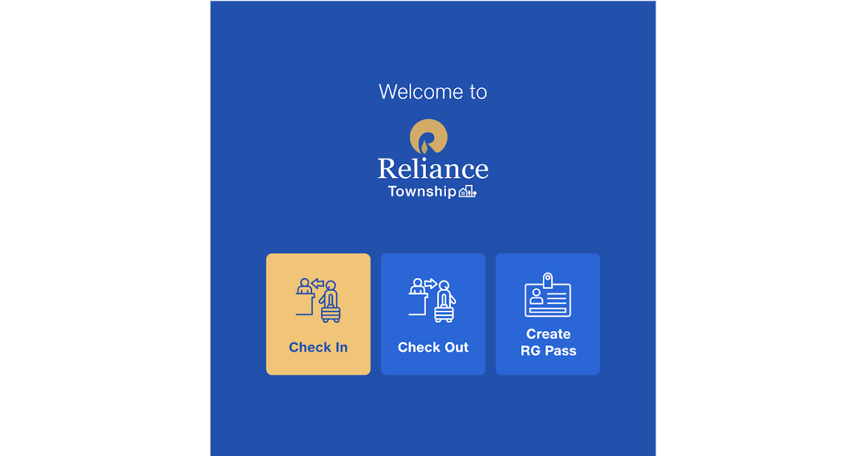Image resolution: width=868 pixels, height=456 pixels.
Task: Click the Township text under Reliance
Action: click(x=422, y=192)
